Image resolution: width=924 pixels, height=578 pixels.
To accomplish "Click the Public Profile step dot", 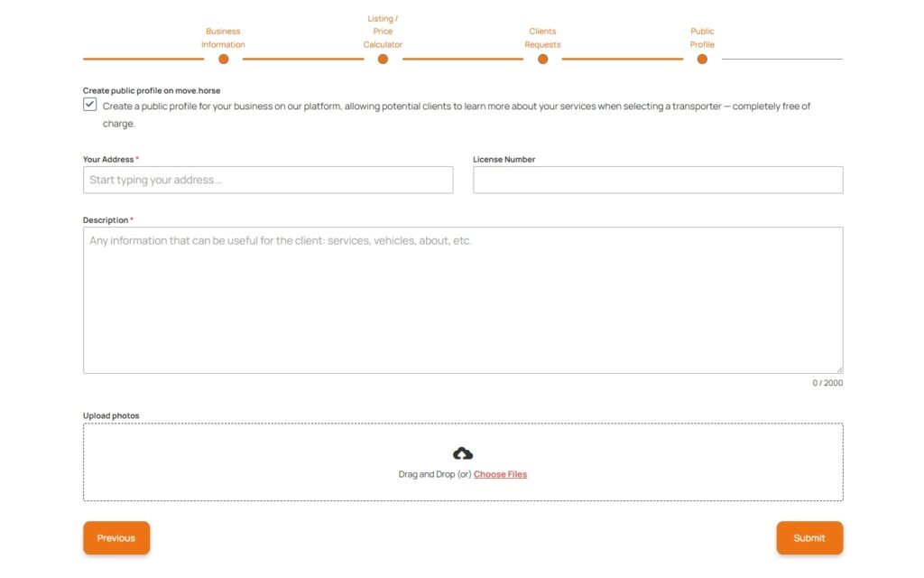I will (702, 60).
